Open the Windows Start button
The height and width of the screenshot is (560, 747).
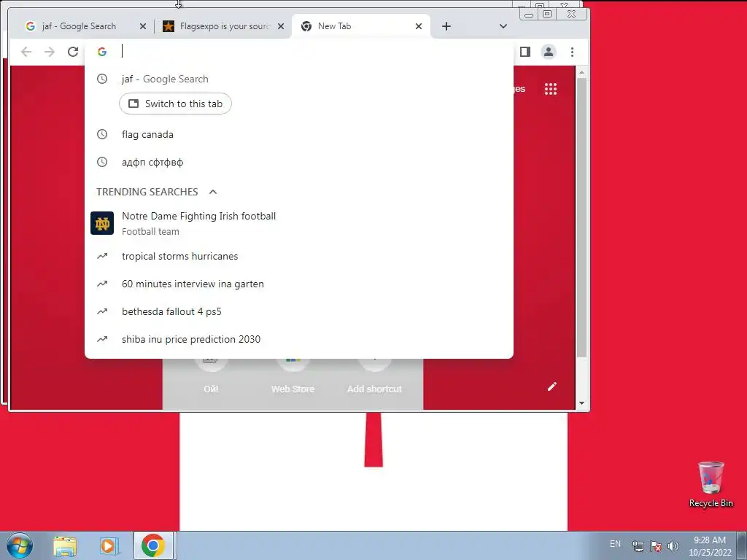tap(19, 545)
